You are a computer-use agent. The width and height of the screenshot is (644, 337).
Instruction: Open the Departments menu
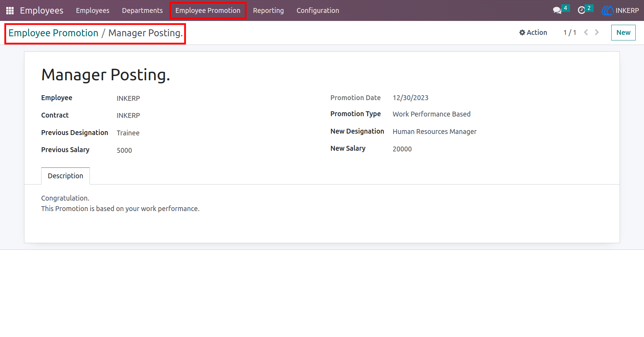point(142,10)
